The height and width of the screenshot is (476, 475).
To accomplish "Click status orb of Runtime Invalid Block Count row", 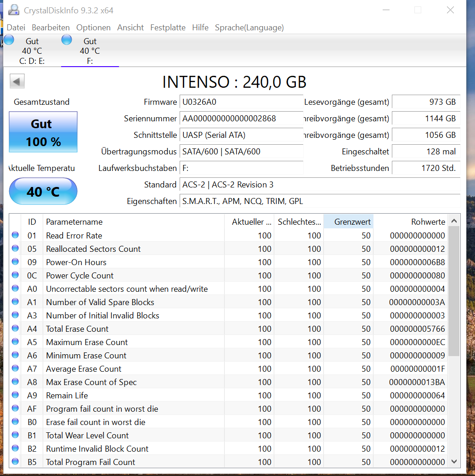I will coord(15,448).
